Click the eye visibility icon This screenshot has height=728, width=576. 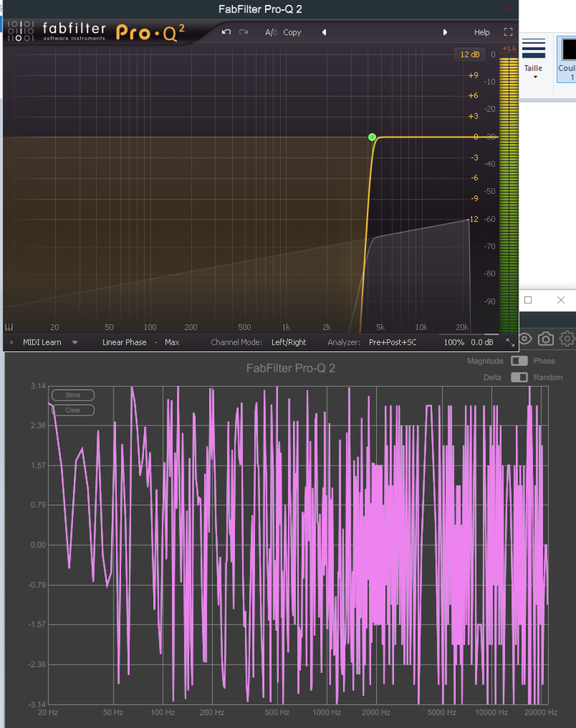point(525,338)
